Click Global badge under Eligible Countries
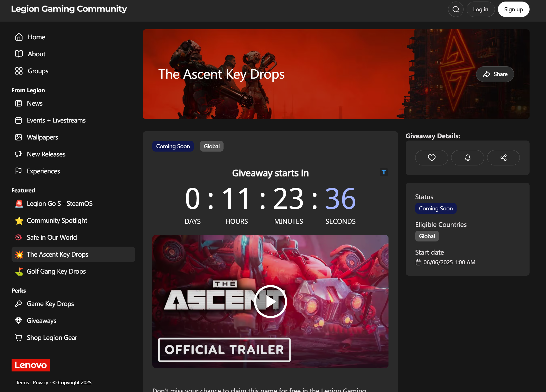The image size is (546, 392). pyautogui.click(x=427, y=236)
